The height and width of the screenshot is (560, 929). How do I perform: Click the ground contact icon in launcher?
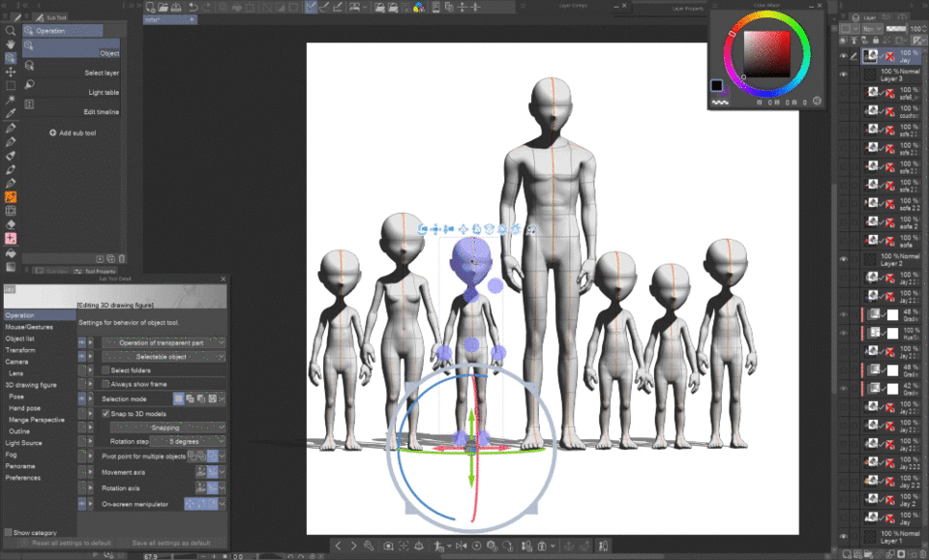tap(419, 545)
